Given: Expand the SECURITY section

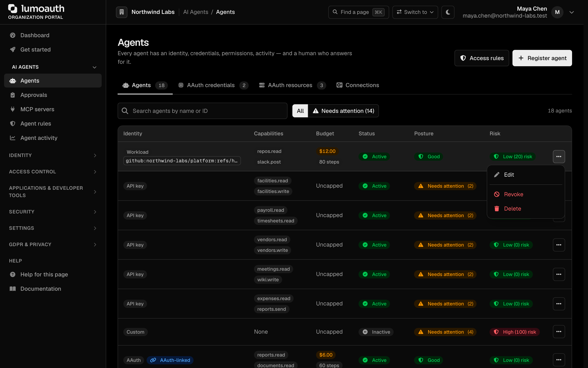Looking at the screenshot, I should [x=53, y=212].
